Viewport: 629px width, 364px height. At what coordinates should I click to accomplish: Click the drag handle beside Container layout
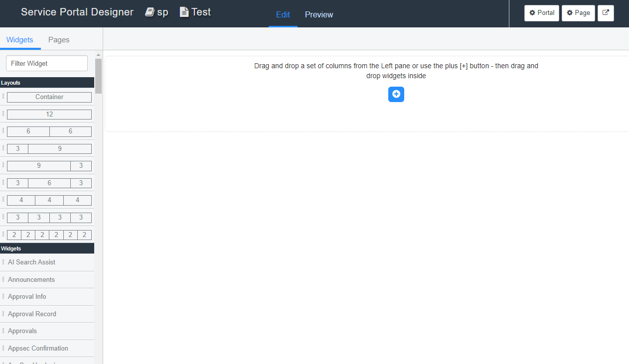3,97
